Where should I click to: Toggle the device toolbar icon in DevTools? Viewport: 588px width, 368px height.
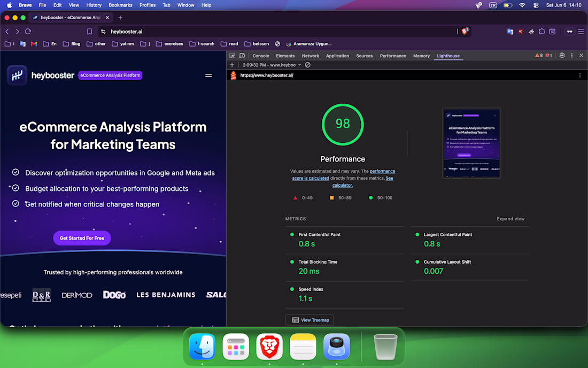pos(242,56)
